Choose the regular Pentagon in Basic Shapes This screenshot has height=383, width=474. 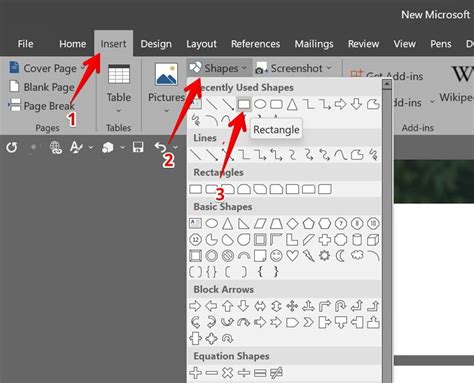pos(309,223)
